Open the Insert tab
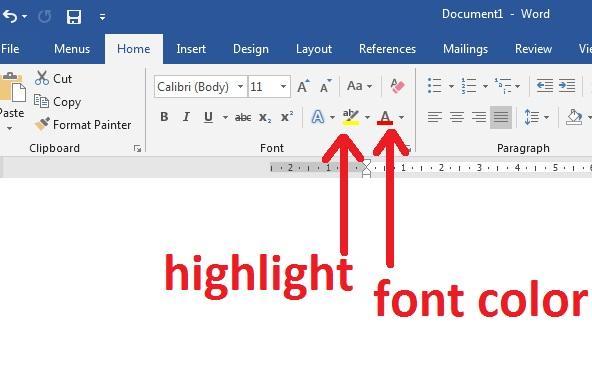Image resolution: width=592 pixels, height=377 pixels. 191,49
